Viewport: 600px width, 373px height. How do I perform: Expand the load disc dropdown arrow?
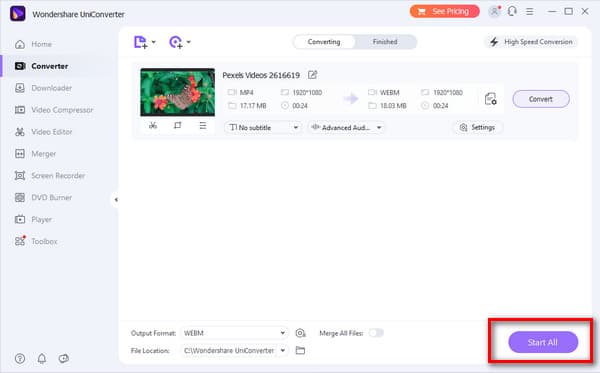(189, 42)
